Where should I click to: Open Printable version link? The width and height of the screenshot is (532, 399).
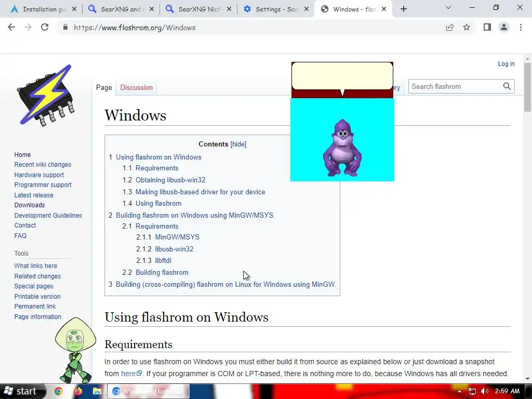[37, 297]
